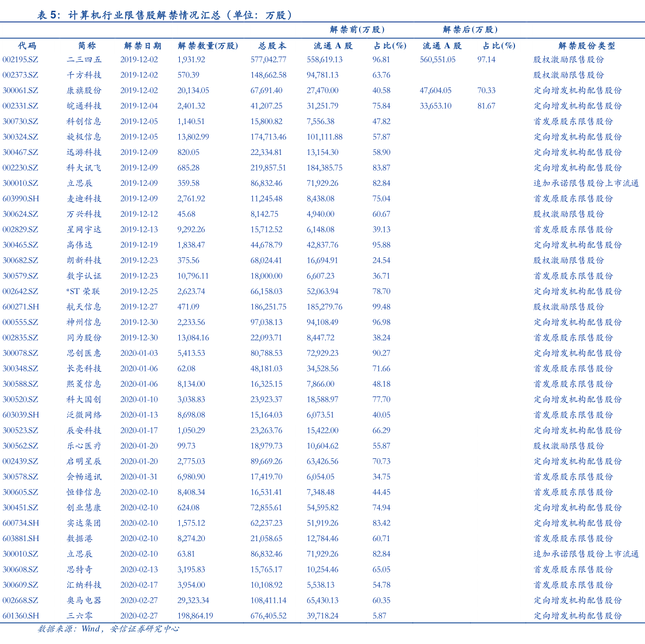Select the '总股本' column header
Image resolution: width=645 pixels, height=644 pixels.
(272, 45)
